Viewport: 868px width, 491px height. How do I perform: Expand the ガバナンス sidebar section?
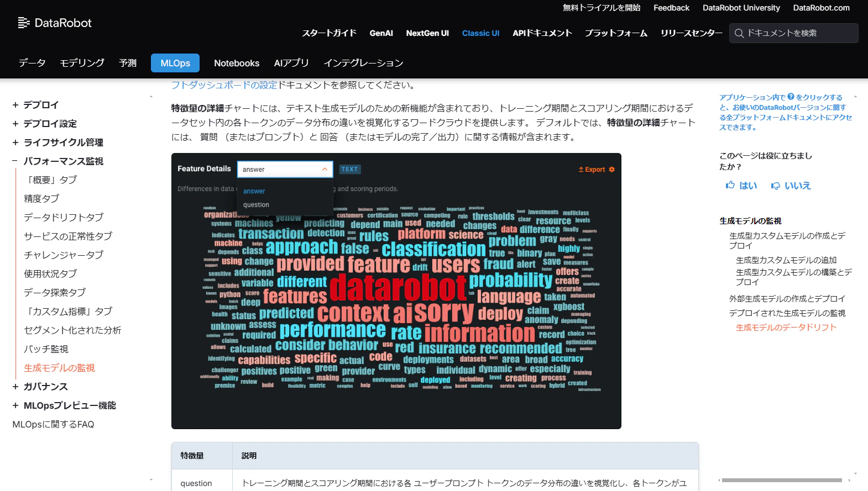click(15, 387)
